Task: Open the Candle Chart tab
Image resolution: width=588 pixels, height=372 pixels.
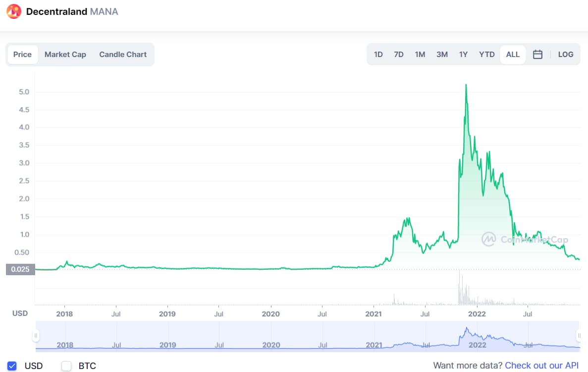Action: [x=123, y=55]
